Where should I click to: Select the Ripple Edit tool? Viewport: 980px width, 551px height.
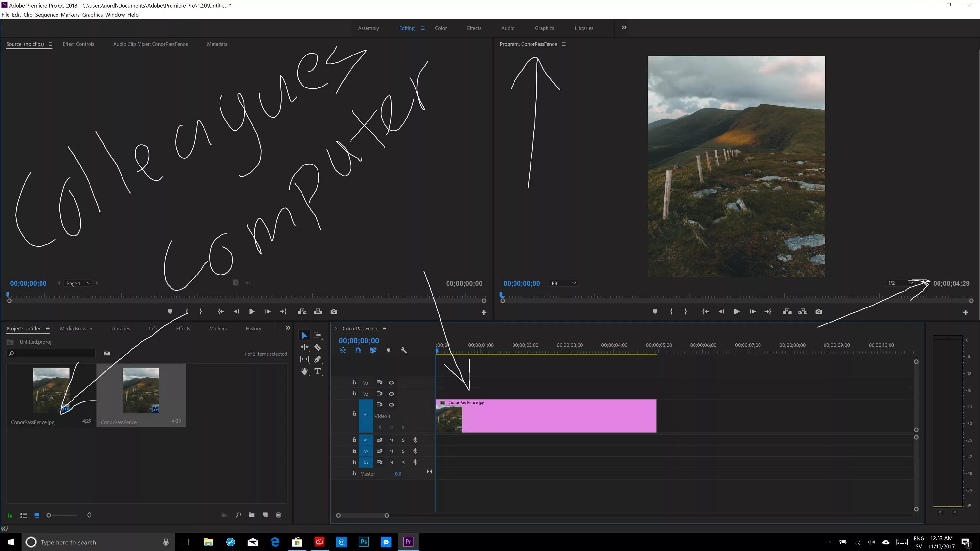(304, 347)
